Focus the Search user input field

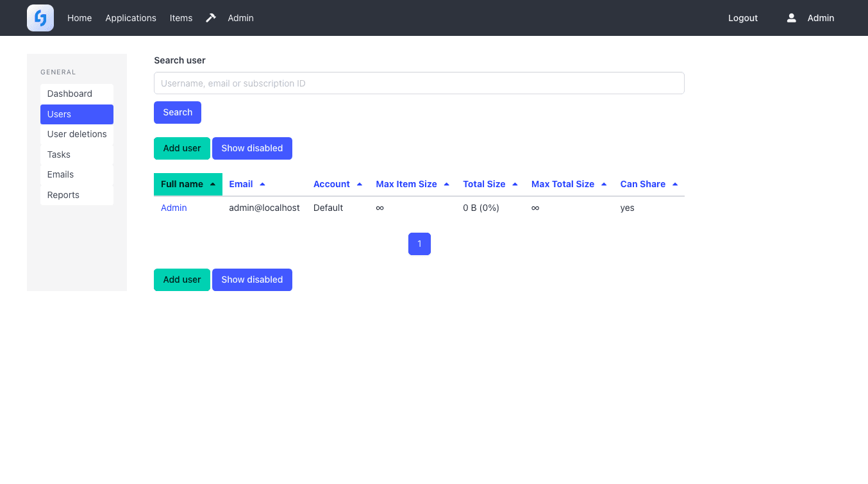click(x=419, y=83)
